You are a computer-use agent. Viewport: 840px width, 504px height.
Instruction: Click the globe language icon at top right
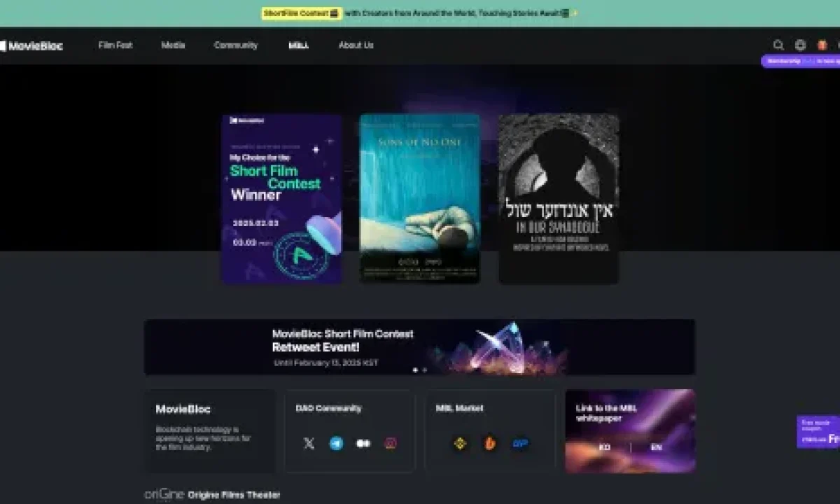coord(800,45)
